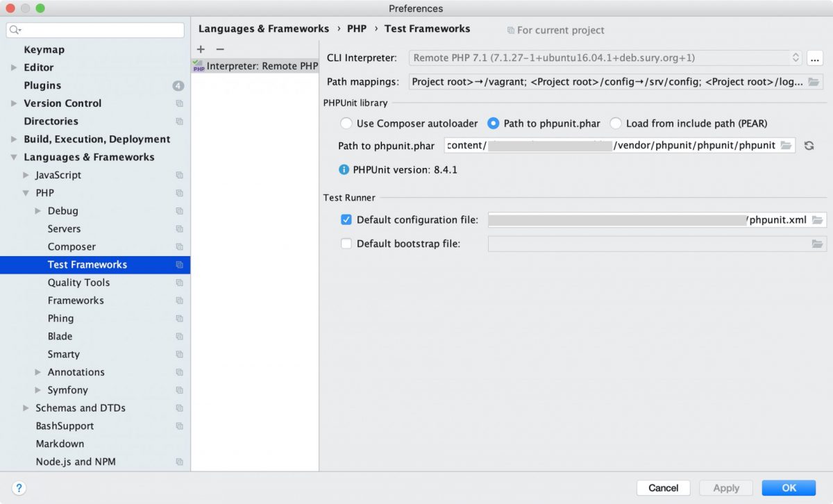Click the project-level icon beside Composer

(x=179, y=247)
